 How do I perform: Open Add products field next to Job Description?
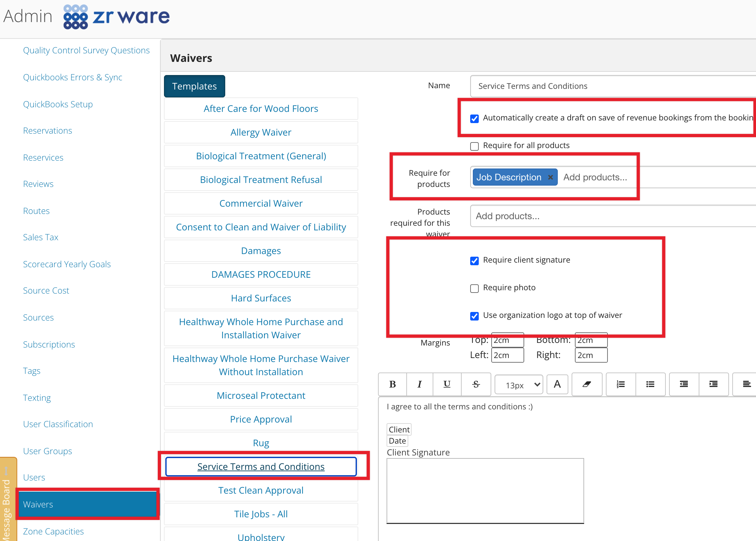point(595,177)
